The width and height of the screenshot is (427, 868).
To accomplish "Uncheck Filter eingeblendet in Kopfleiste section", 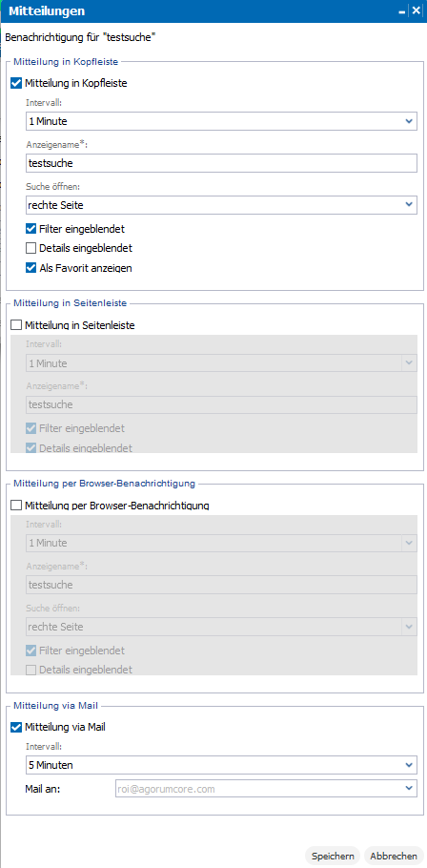I will (30, 228).
